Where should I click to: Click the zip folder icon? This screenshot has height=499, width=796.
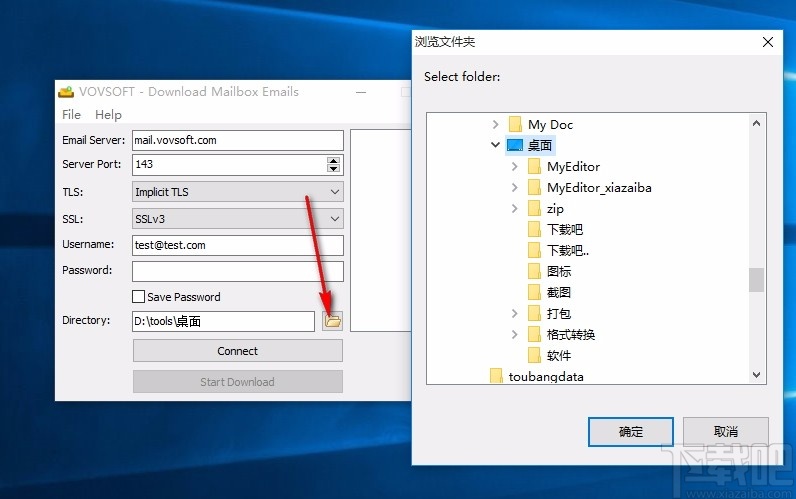534,209
